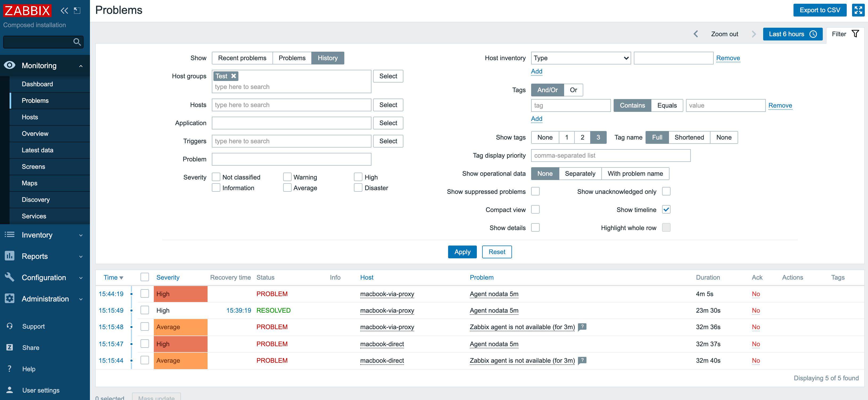Open Host inventory Type dropdown
Screen dimensions: 868x400
[581, 58]
